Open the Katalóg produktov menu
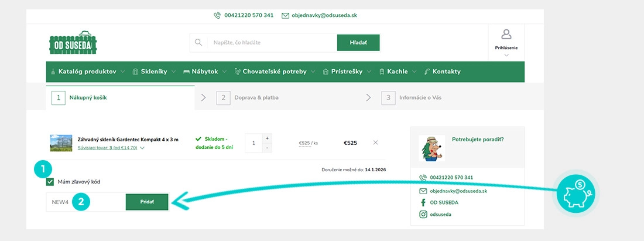644x241 pixels. [x=87, y=72]
